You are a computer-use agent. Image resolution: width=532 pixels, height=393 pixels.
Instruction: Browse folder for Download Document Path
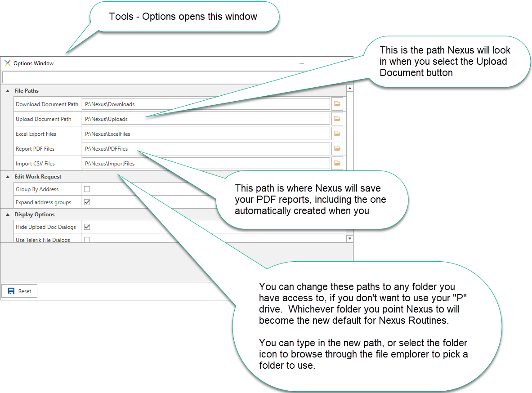pos(337,104)
